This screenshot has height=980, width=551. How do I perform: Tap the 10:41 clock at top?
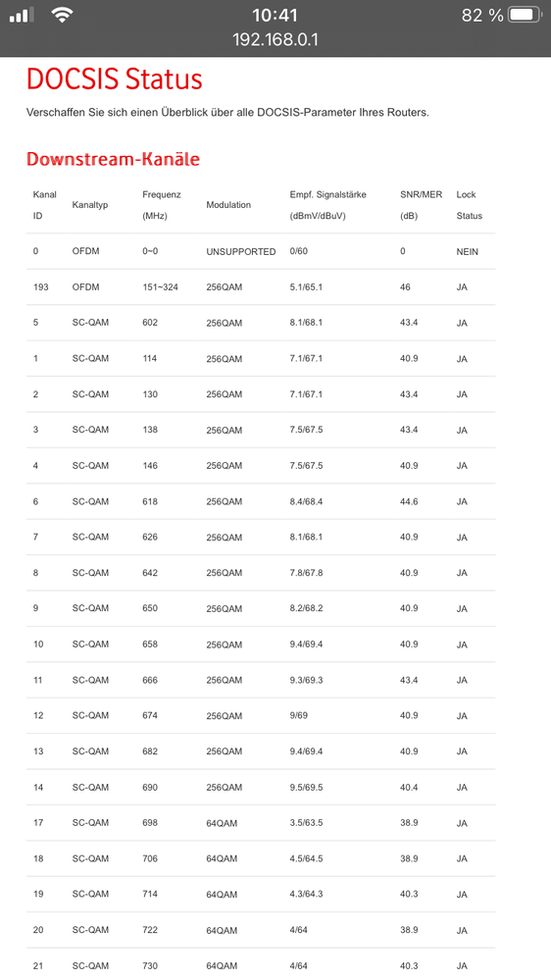pyautogui.click(x=275, y=15)
